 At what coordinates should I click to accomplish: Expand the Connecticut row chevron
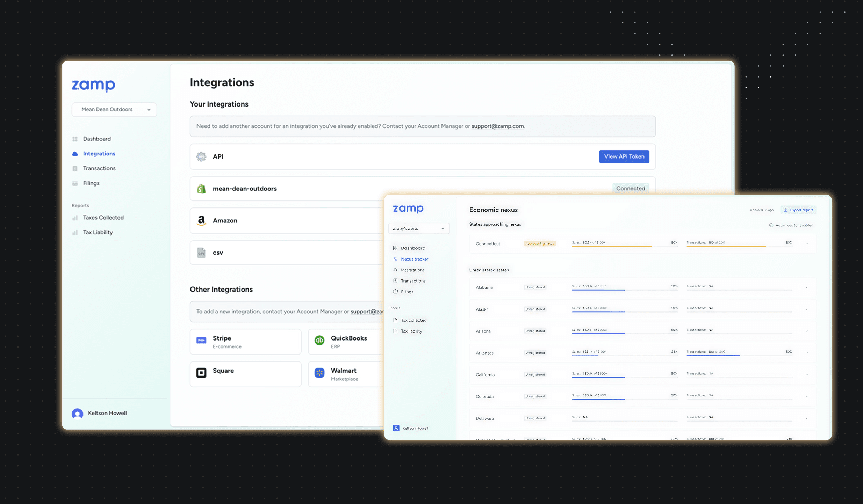[807, 244]
